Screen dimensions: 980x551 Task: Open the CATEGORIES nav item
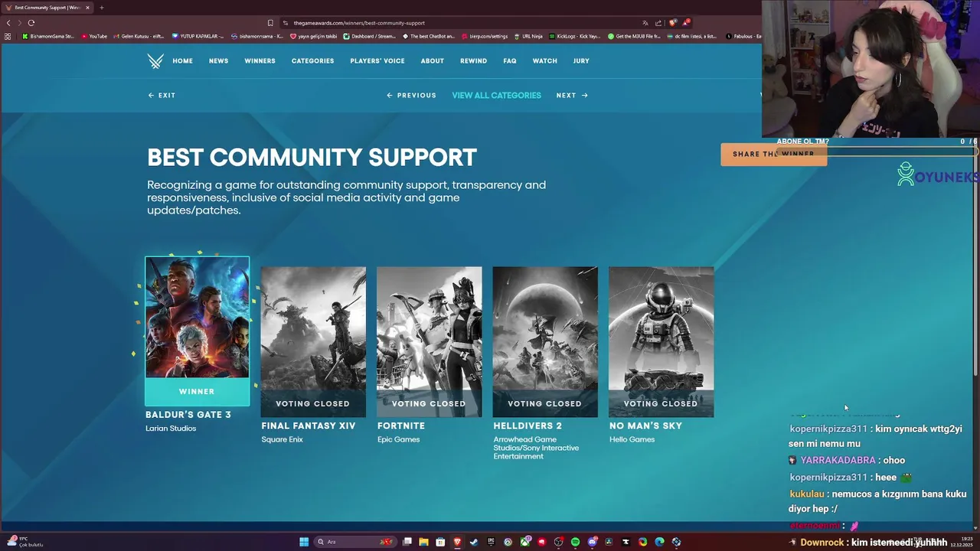pyautogui.click(x=312, y=61)
